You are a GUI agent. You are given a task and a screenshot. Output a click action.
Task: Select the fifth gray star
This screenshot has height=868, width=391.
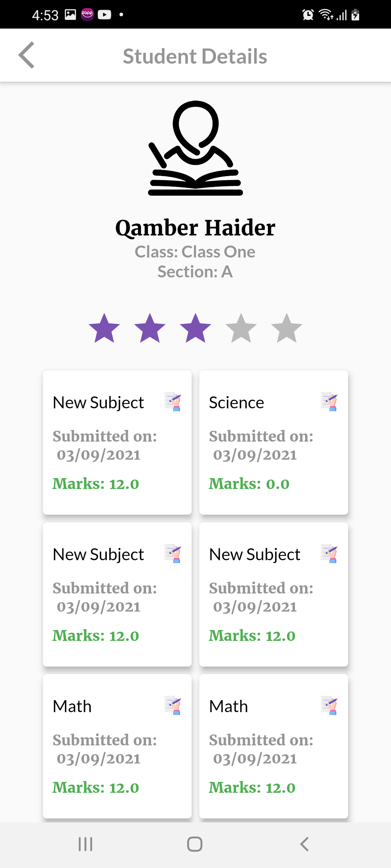(x=287, y=328)
